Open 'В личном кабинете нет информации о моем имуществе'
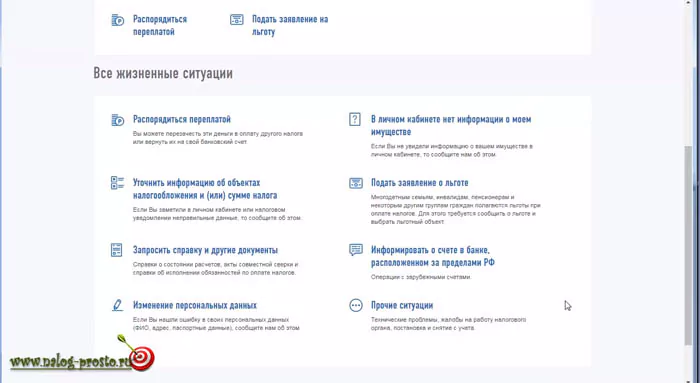The height and width of the screenshot is (383, 700). pyautogui.click(x=451, y=126)
